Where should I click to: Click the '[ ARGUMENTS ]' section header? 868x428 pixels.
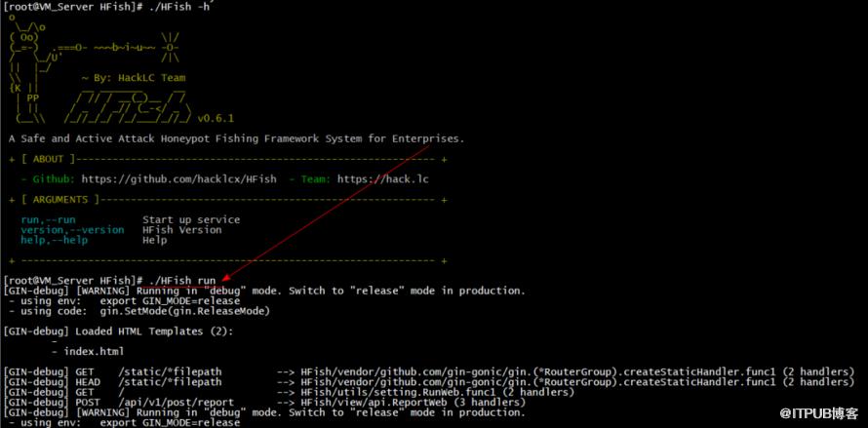tap(60, 200)
